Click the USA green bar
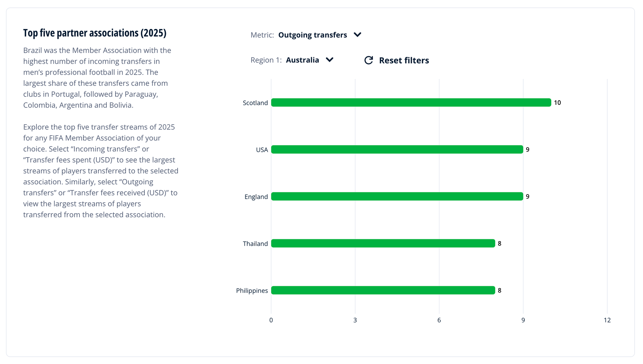 pyautogui.click(x=397, y=150)
